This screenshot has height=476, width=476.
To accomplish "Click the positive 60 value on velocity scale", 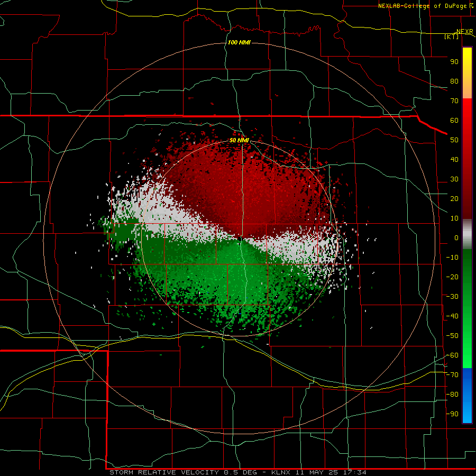I will [x=454, y=121].
